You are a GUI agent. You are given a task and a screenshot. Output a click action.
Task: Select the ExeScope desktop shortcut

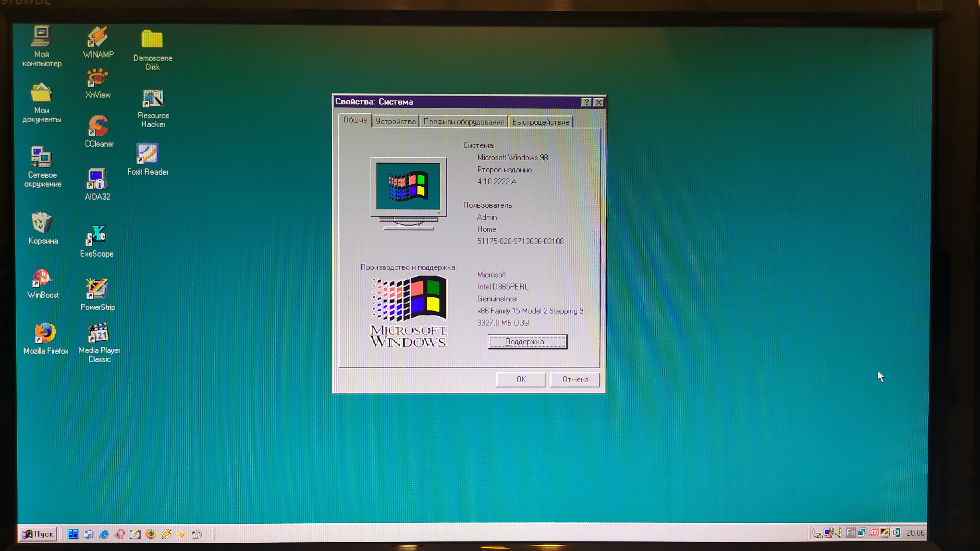point(97,241)
